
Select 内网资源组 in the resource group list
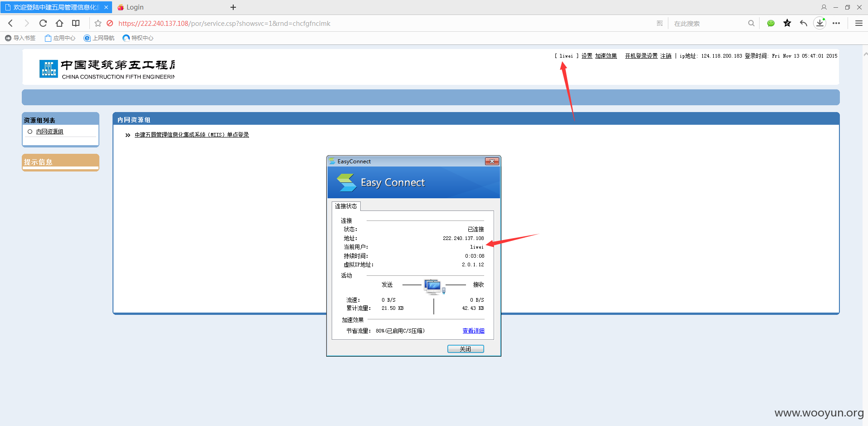point(49,132)
